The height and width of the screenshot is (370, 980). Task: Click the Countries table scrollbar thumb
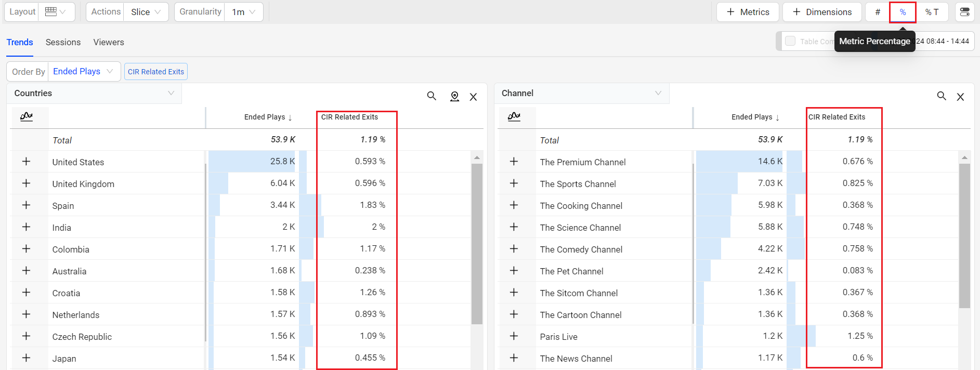pos(477,244)
